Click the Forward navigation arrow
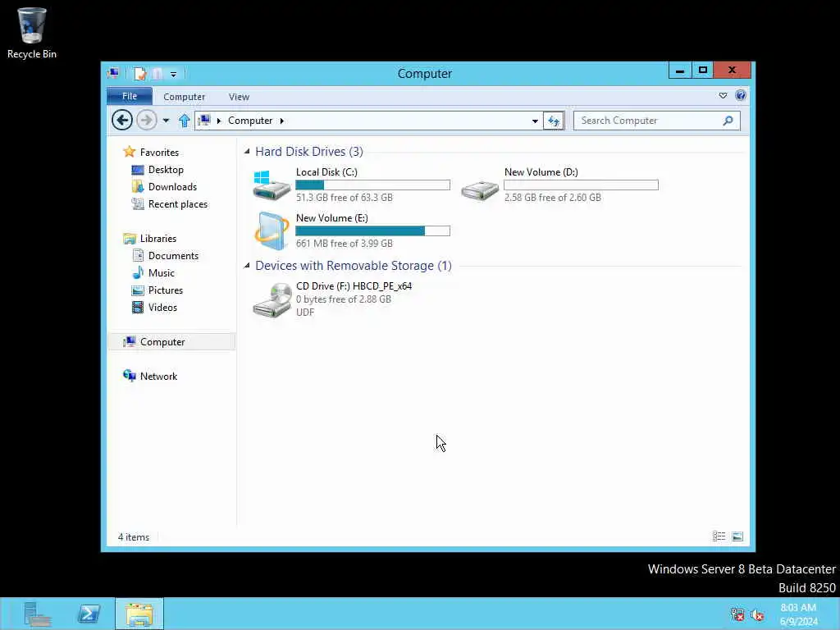The image size is (840, 630). (146, 120)
